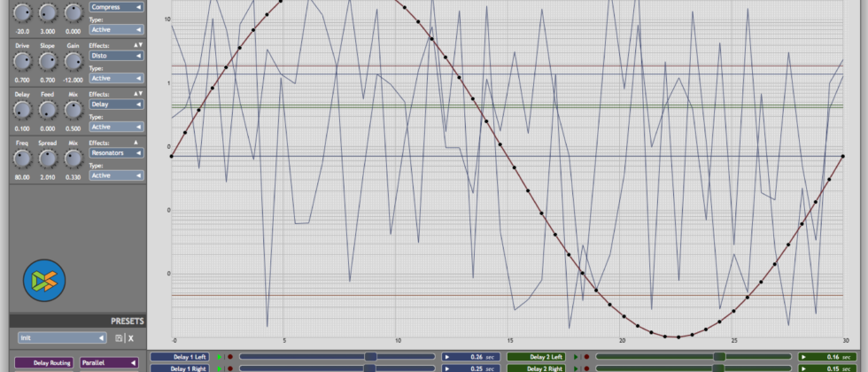
Task: Click the curve point at graph end
Action: click(x=842, y=156)
